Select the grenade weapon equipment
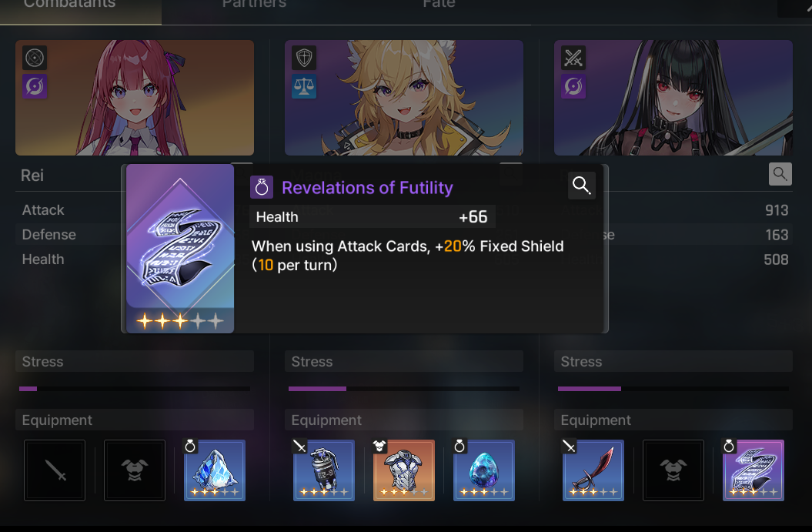The image size is (812, 532). [324, 470]
